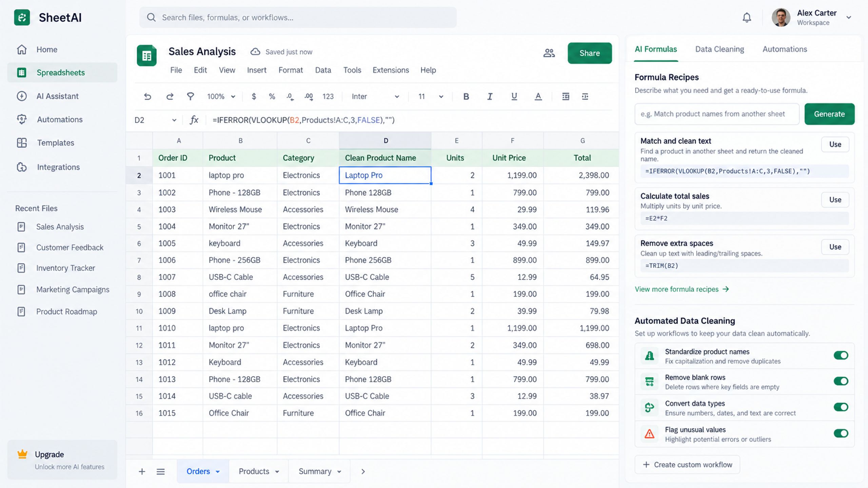Toggle bold formatting
The height and width of the screenshot is (488, 868).
tap(466, 97)
